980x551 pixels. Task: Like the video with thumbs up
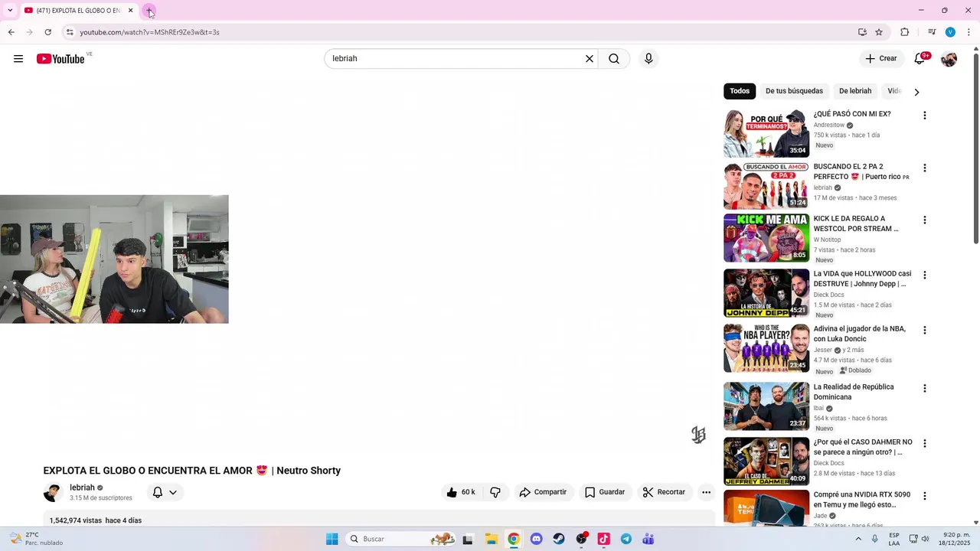(x=460, y=492)
